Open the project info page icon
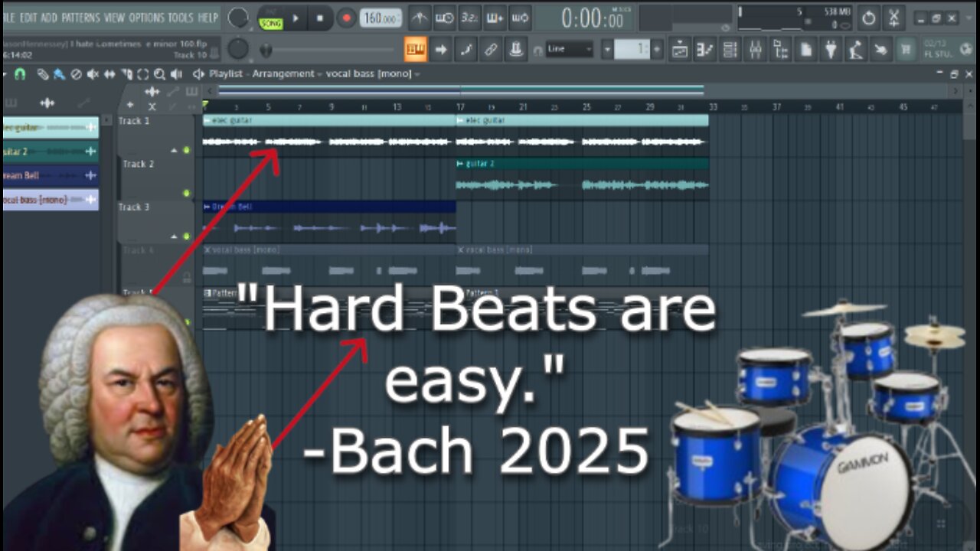This screenshot has height=551, width=980. (805, 50)
